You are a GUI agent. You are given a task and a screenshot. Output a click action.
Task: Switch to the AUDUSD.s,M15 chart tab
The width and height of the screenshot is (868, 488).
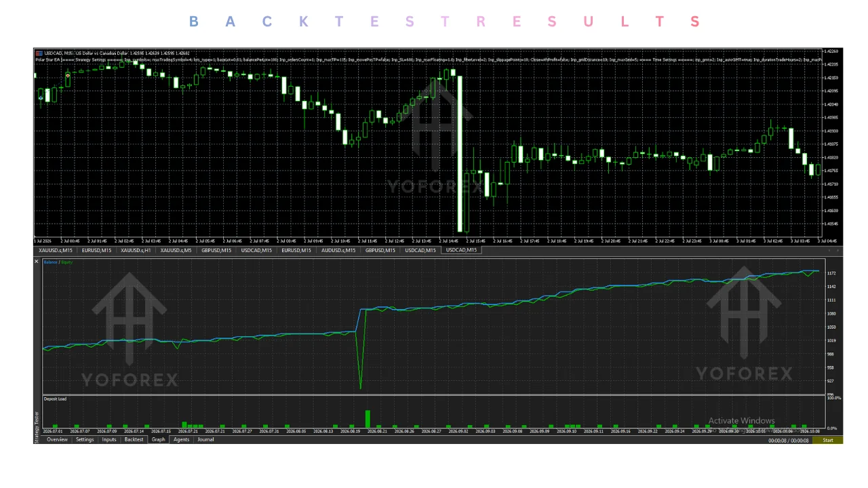tap(338, 250)
